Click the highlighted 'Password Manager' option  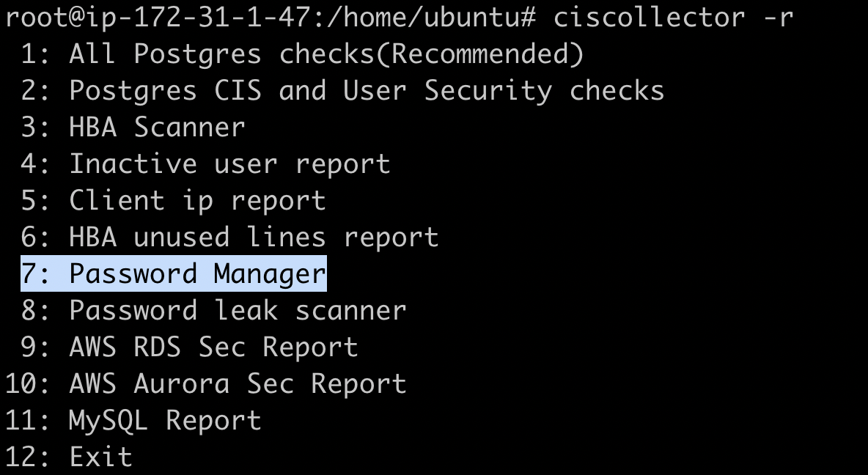(x=197, y=273)
